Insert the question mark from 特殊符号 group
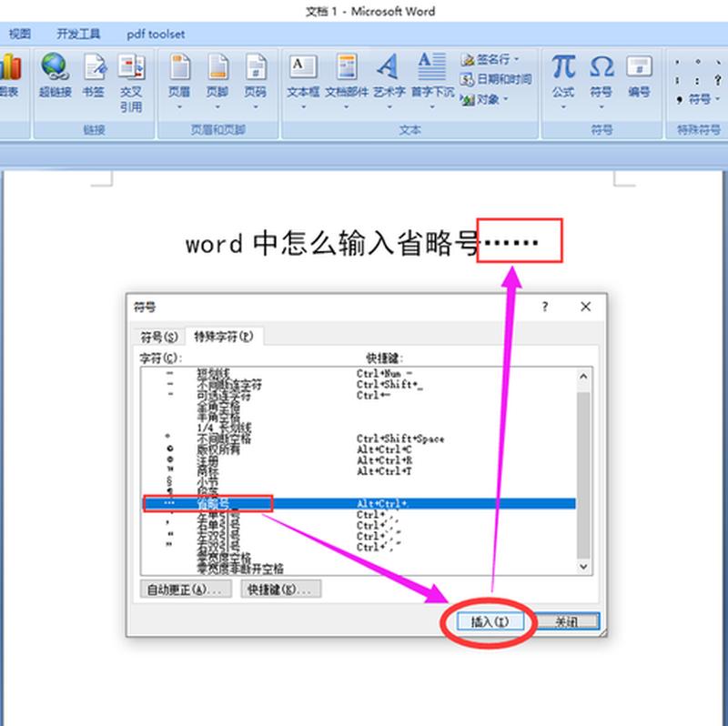This screenshot has height=726, width=728. click(x=718, y=80)
